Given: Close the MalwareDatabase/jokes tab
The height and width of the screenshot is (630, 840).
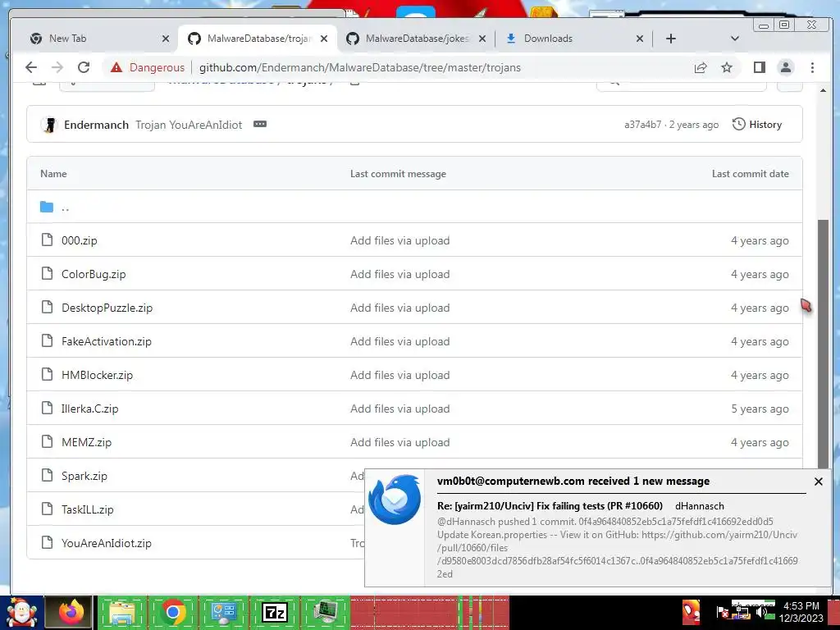Looking at the screenshot, I should tap(482, 39).
